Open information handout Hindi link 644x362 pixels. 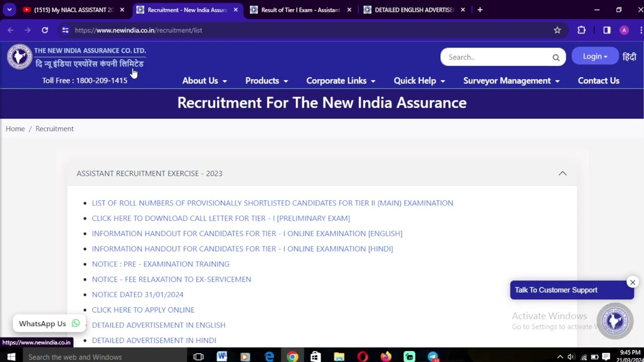click(x=242, y=249)
